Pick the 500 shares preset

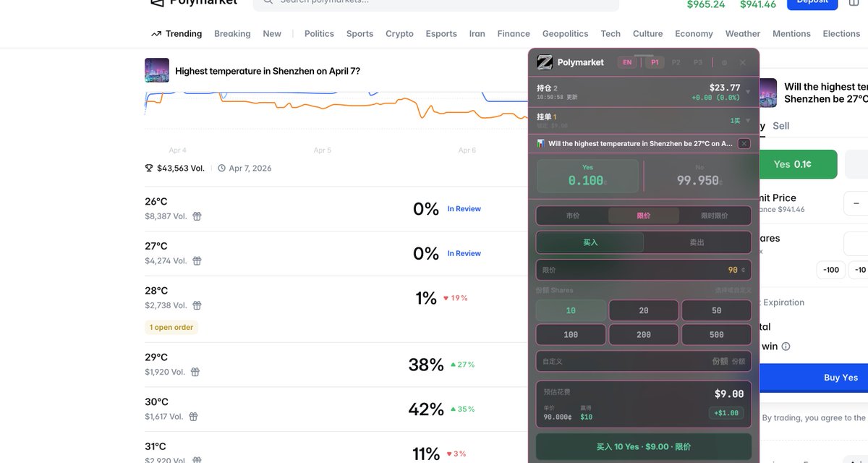(716, 335)
